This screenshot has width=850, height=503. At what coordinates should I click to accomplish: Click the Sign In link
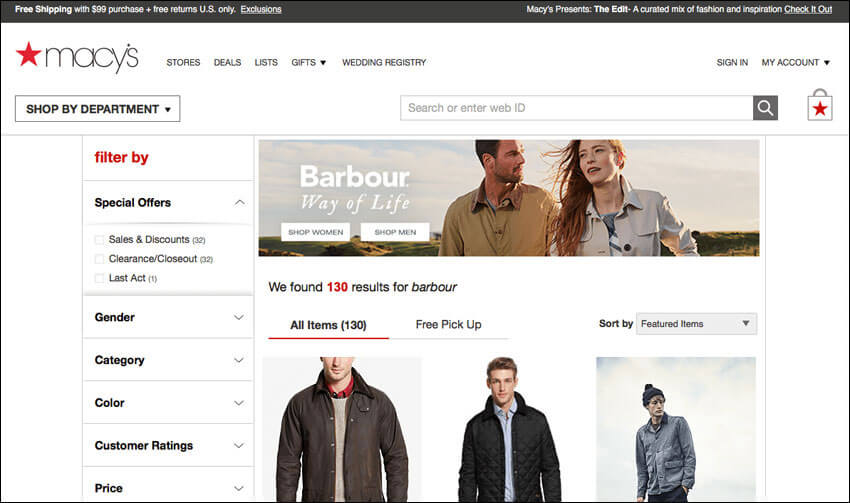732,62
